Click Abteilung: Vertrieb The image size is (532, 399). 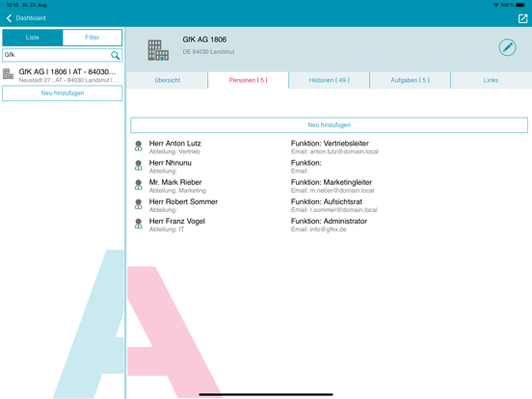(174, 151)
